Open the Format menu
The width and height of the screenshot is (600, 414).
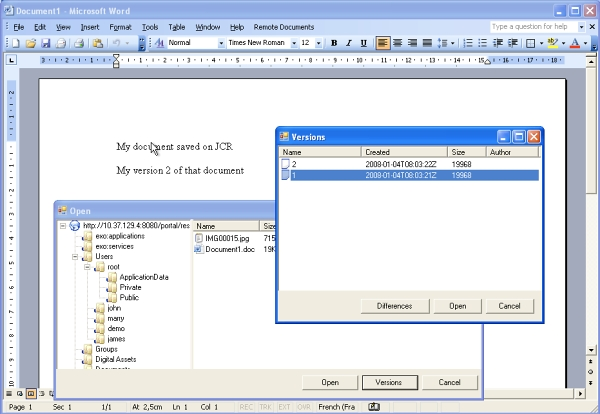[120, 27]
